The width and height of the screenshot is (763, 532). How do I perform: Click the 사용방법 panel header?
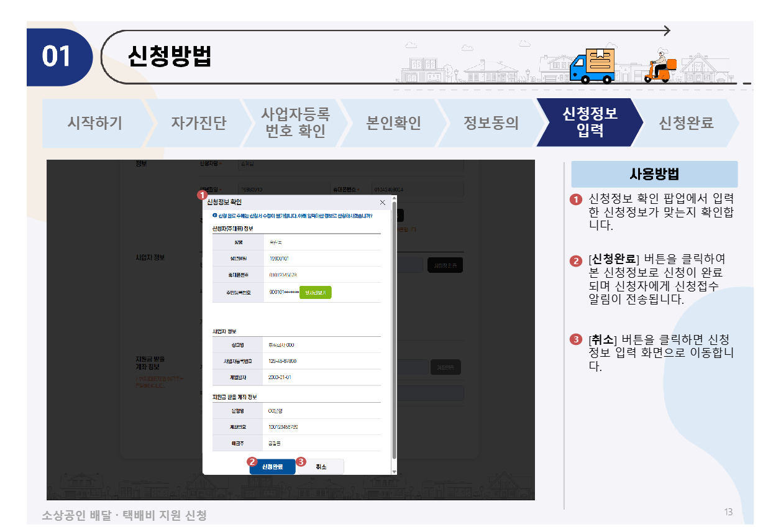(653, 174)
